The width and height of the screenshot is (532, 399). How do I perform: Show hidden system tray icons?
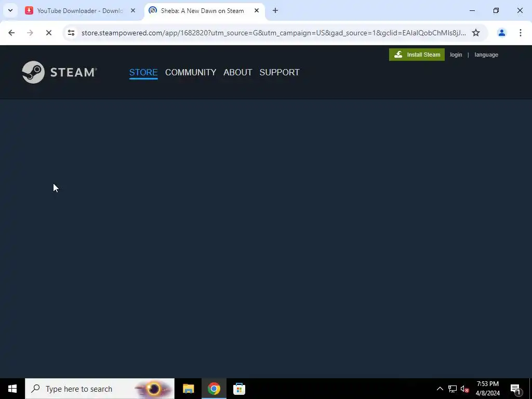pyautogui.click(x=440, y=389)
